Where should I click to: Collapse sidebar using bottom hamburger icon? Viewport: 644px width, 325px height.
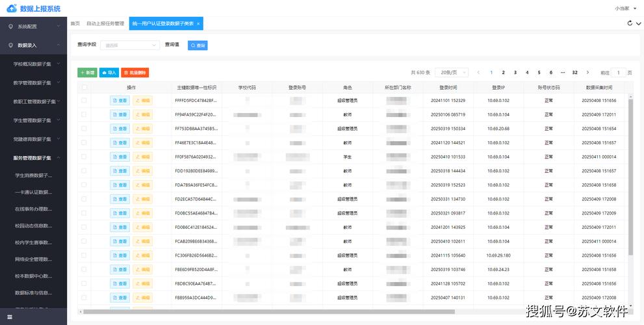click(10, 317)
